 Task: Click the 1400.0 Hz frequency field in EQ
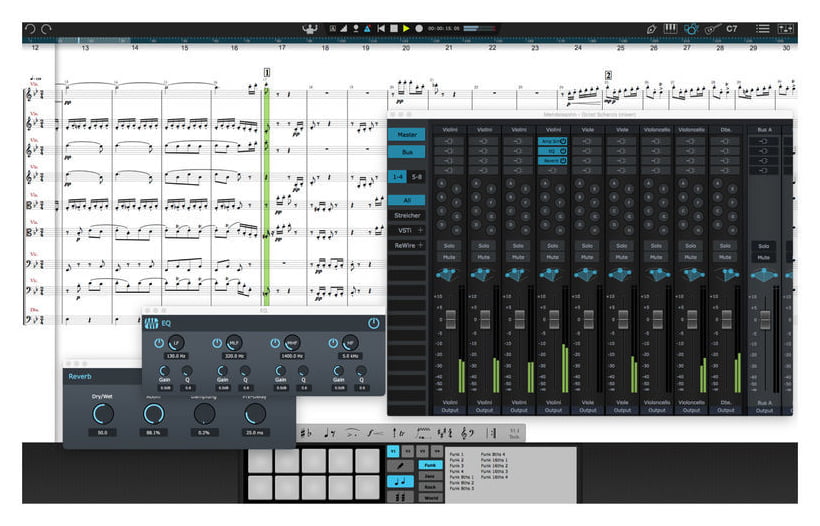click(x=292, y=356)
